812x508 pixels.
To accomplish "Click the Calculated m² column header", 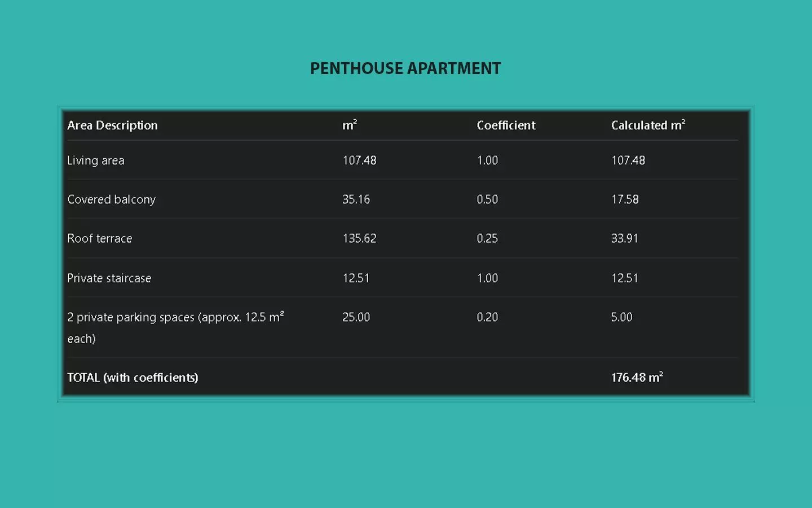I will (x=648, y=125).
